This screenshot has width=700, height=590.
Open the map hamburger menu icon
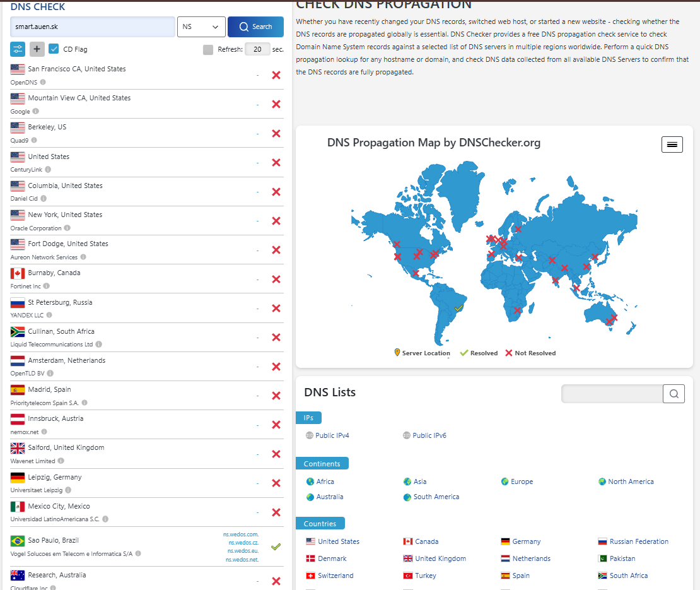click(x=672, y=145)
